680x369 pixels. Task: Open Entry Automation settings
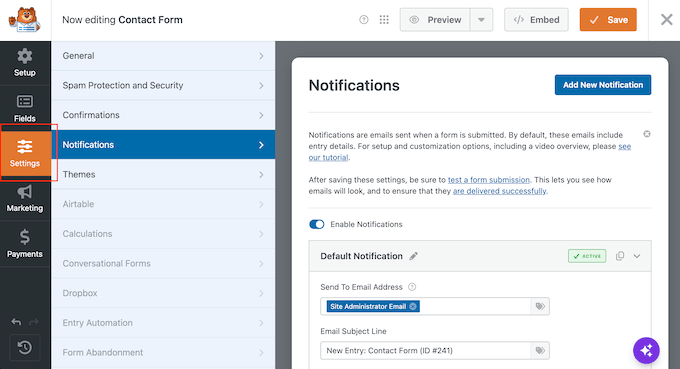(163, 323)
